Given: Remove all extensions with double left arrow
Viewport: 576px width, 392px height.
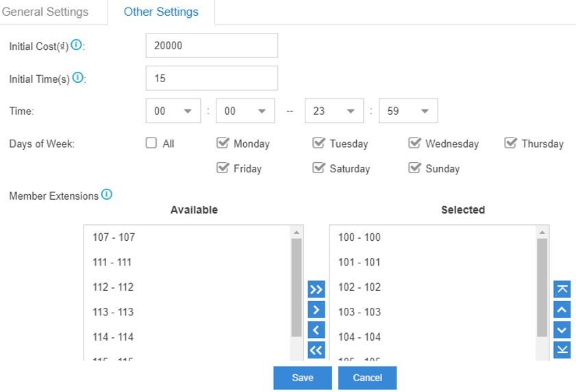Looking at the screenshot, I should point(316,350).
